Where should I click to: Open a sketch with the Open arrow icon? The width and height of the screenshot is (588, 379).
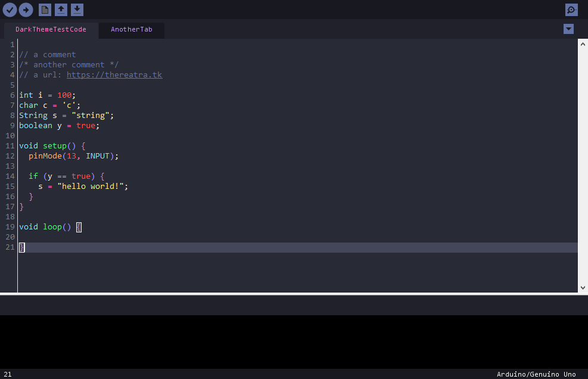61,10
